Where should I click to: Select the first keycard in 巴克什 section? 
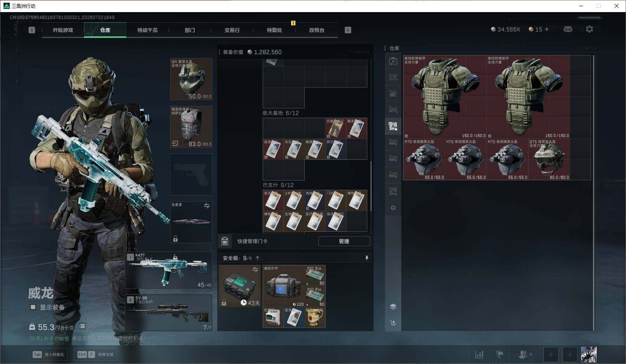(273, 200)
